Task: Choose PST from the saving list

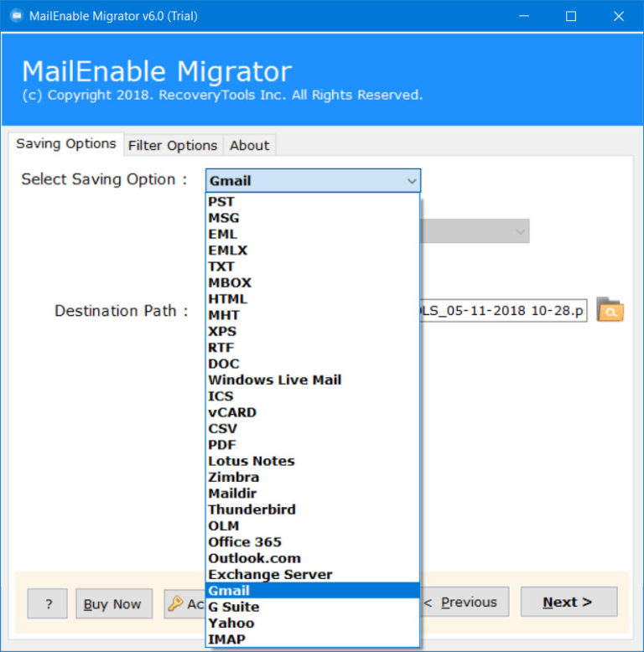Action: [x=222, y=202]
